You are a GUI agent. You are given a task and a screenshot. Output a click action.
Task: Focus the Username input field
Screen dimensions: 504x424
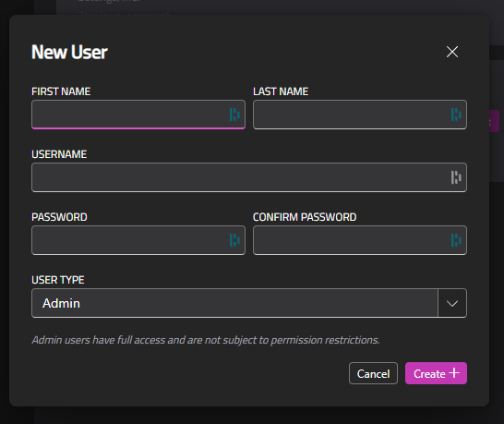(249, 177)
